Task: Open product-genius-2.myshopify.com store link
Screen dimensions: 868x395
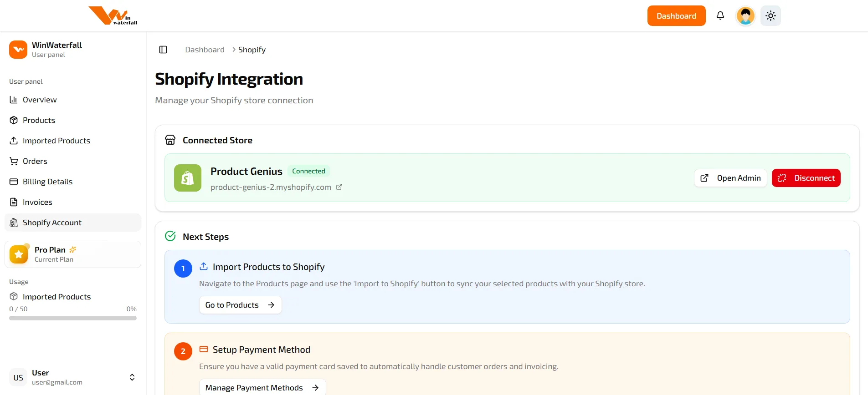Action: tap(271, 187)
